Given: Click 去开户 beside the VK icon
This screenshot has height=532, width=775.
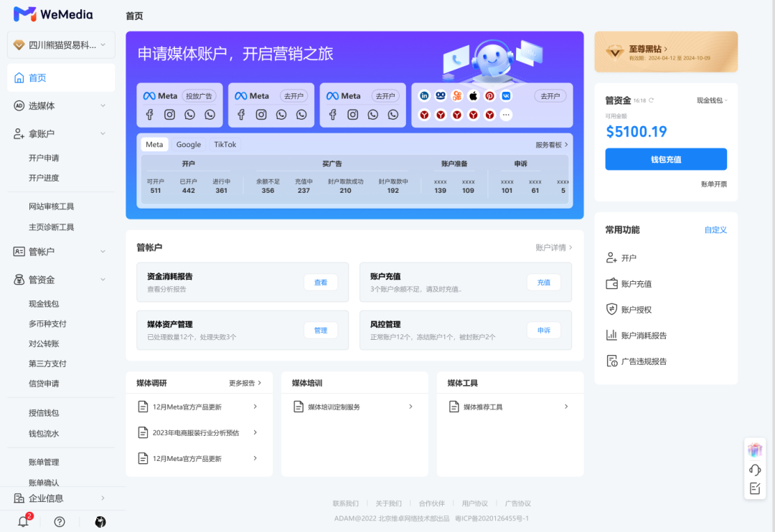Looking at the screenshot, I should (550, 96).
